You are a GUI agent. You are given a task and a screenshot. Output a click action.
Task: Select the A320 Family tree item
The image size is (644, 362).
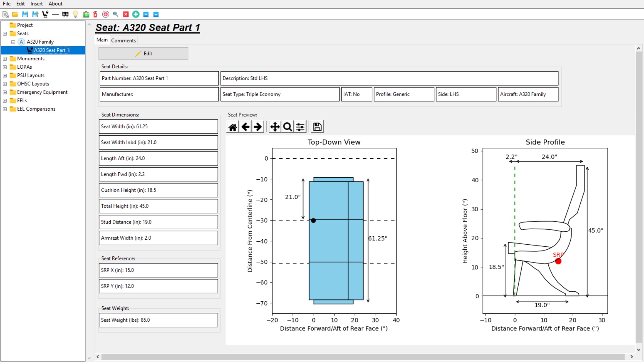coord(40,42)
